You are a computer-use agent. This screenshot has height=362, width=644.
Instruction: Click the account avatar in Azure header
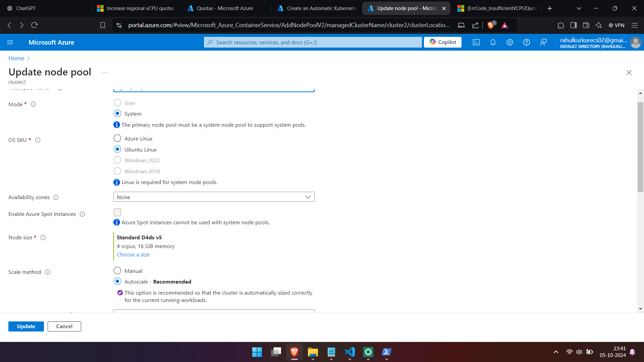(635, 43)
